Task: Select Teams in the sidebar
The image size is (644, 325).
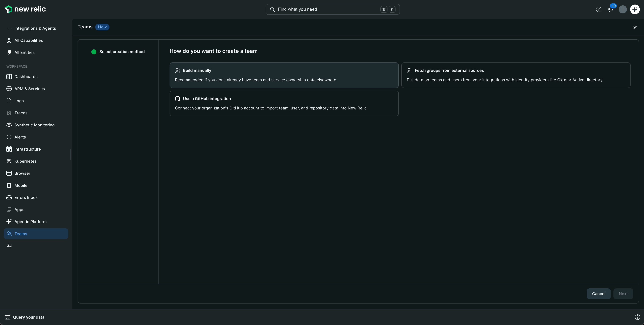Action: tap(36, 234)
